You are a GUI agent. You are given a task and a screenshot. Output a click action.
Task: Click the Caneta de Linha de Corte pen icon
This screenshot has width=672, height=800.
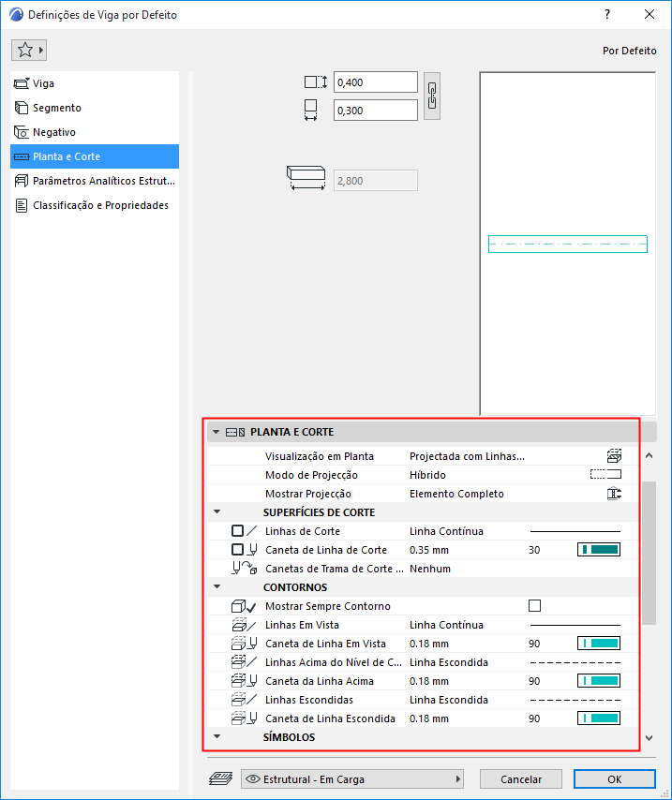252,550
